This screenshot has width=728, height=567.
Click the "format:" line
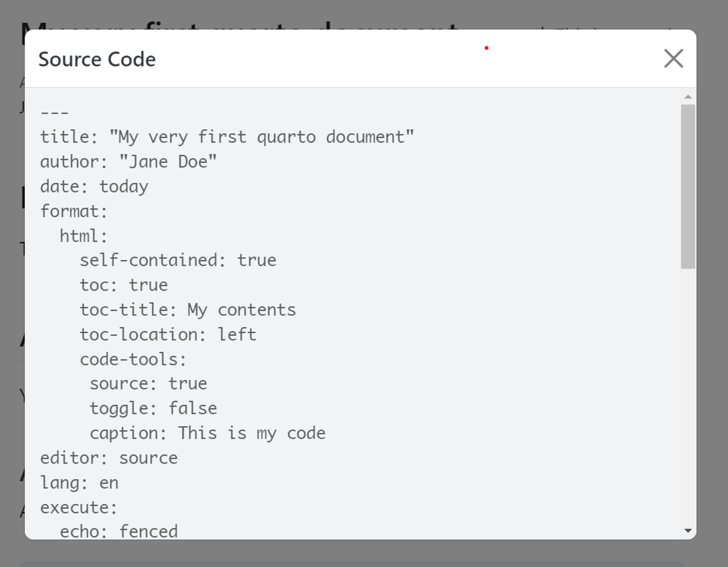pos(74,211)
